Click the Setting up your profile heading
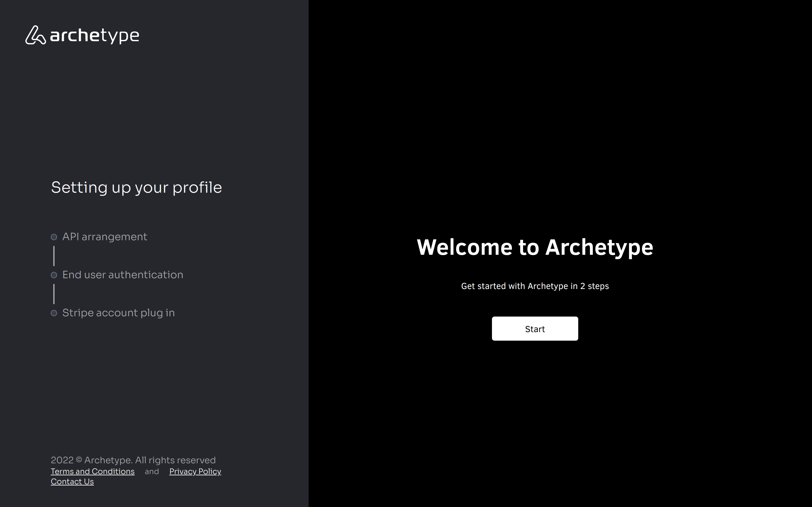 (x=136, y=188)
